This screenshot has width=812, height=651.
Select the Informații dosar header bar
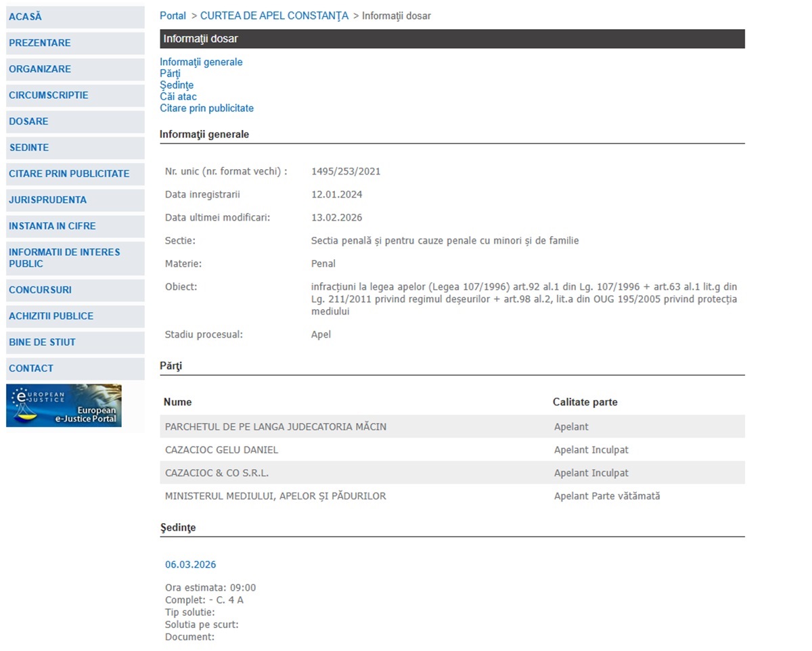452,39
